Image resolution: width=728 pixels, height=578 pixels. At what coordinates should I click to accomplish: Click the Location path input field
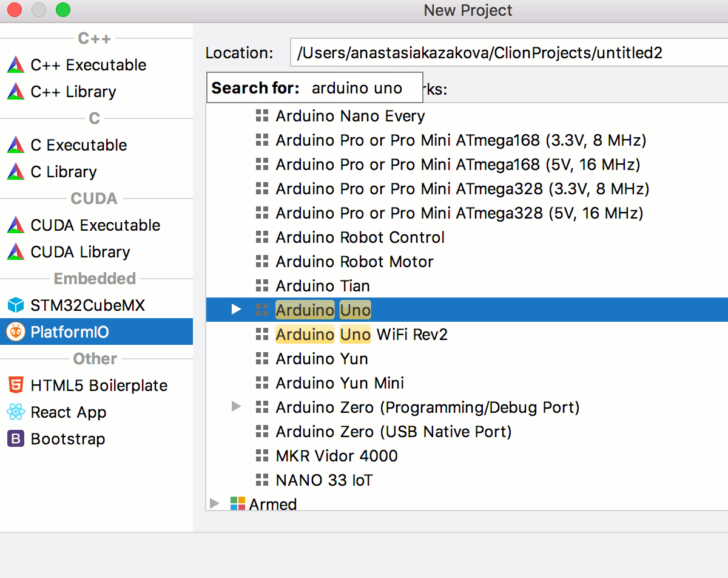(509, 53)
